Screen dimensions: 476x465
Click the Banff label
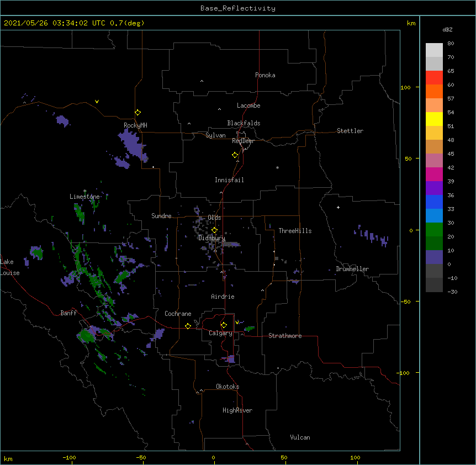(68, 313)
